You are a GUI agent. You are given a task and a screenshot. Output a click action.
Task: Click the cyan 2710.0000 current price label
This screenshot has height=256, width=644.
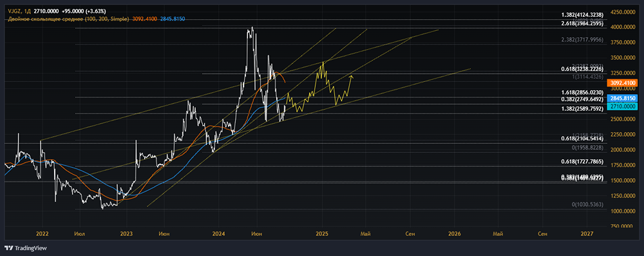623,106
